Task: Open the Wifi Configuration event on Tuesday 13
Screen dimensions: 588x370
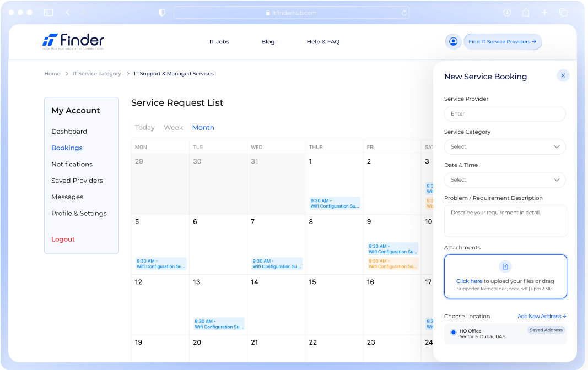Action: [x=219, y=324]
